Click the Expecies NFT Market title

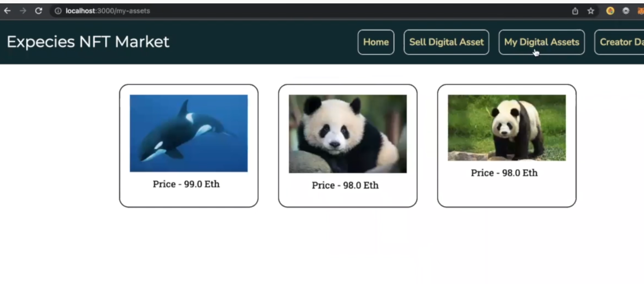tap(88, 41)
